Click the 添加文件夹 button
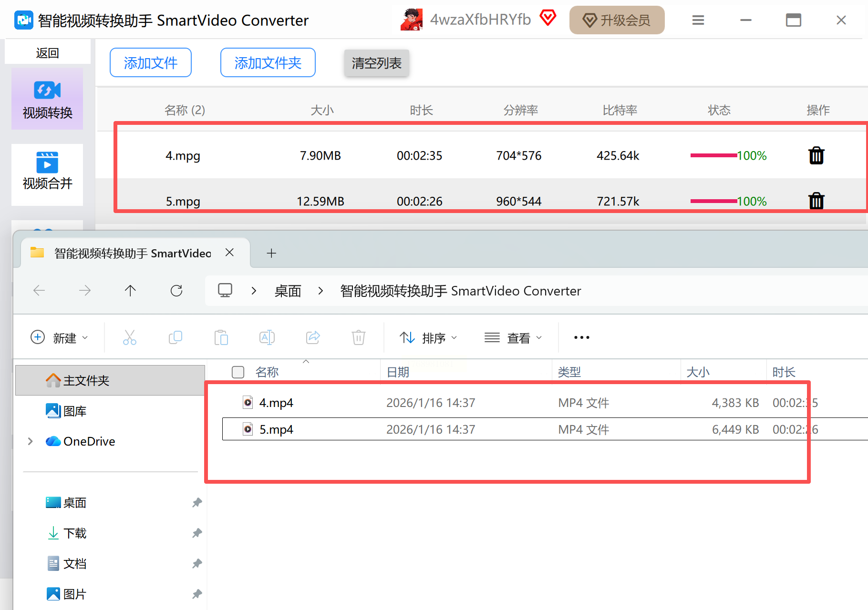Image resolution: width=868 pixels, height=610 pixels. (268, 62)
